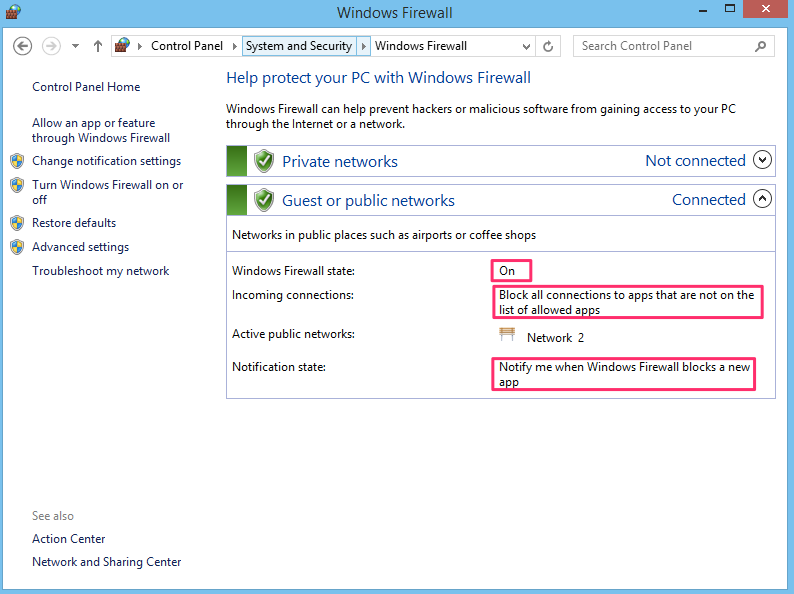This screenshot has width=794, height=594.
Task: Open Troubleshoot my network
Action: pyautogui.click(x=101, y=271)
